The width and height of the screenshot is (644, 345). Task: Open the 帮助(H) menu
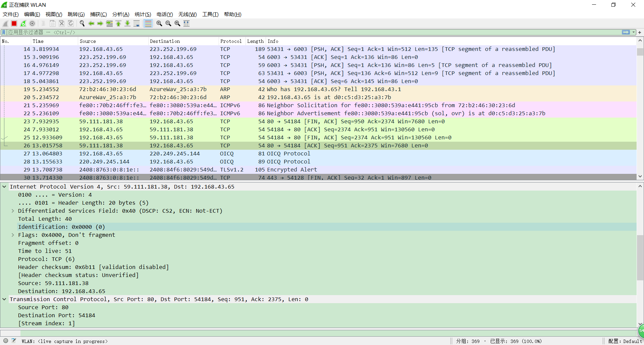tap(233, 14)
